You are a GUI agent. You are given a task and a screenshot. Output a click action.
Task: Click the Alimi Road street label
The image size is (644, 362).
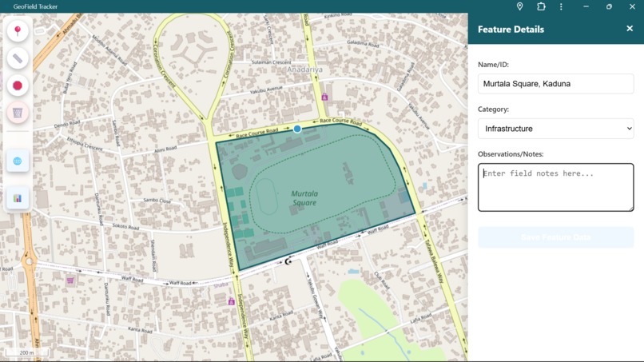pyautogui.click(x=165, y=149)
